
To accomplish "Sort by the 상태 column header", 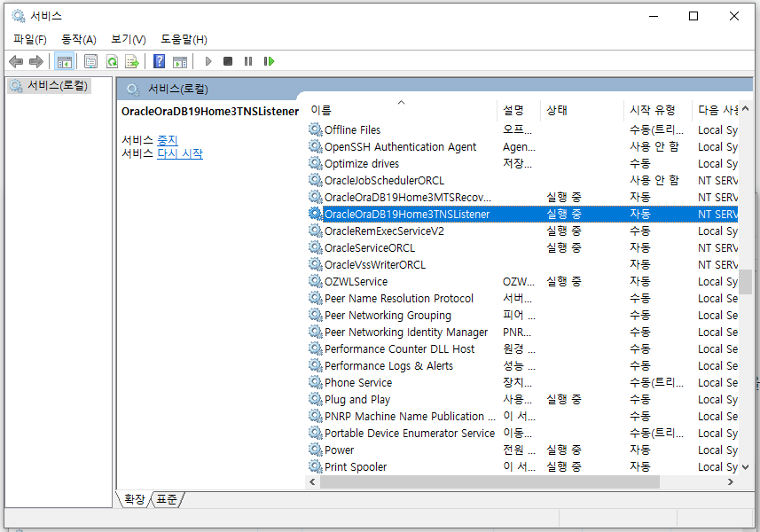I will point(582,111).
